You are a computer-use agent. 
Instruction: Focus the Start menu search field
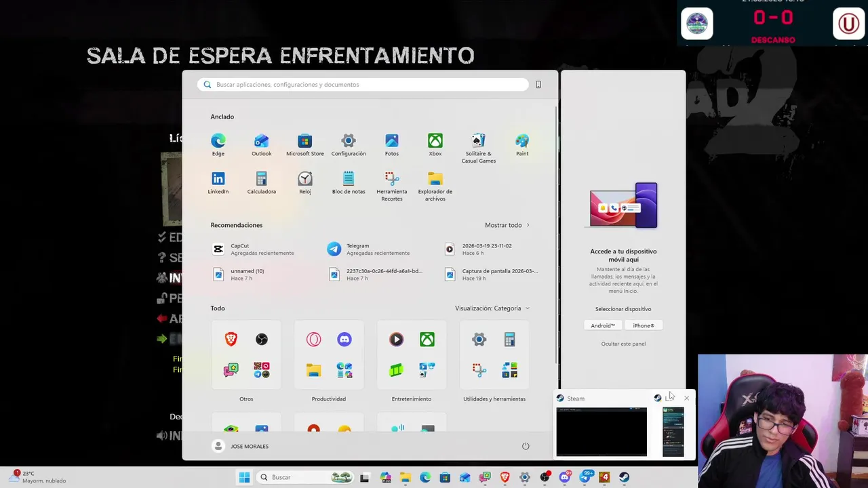click(x=363, y=85)
